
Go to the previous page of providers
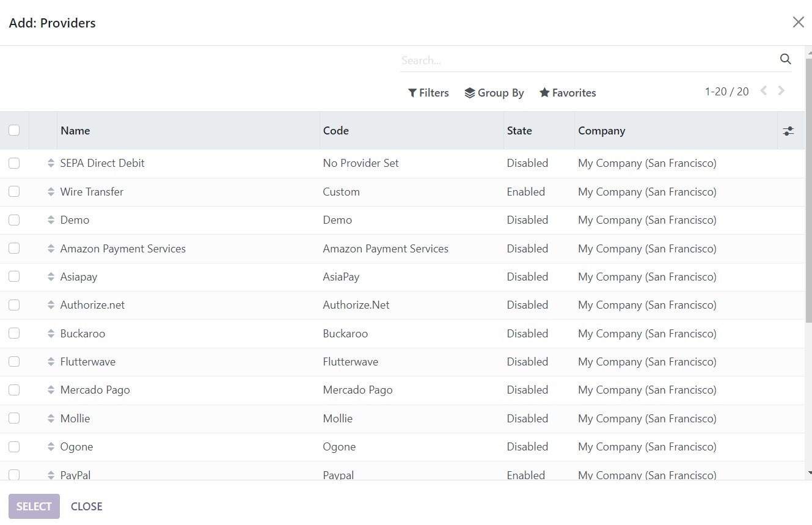click(x=764, y=90)
